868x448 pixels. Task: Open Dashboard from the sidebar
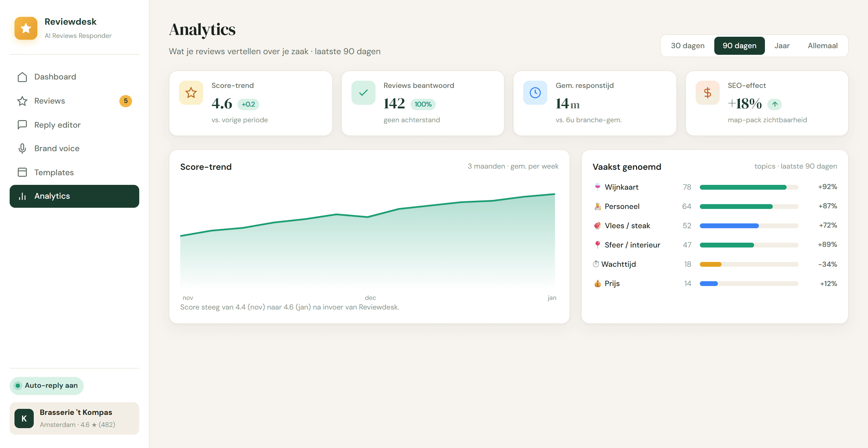[74, 77]
